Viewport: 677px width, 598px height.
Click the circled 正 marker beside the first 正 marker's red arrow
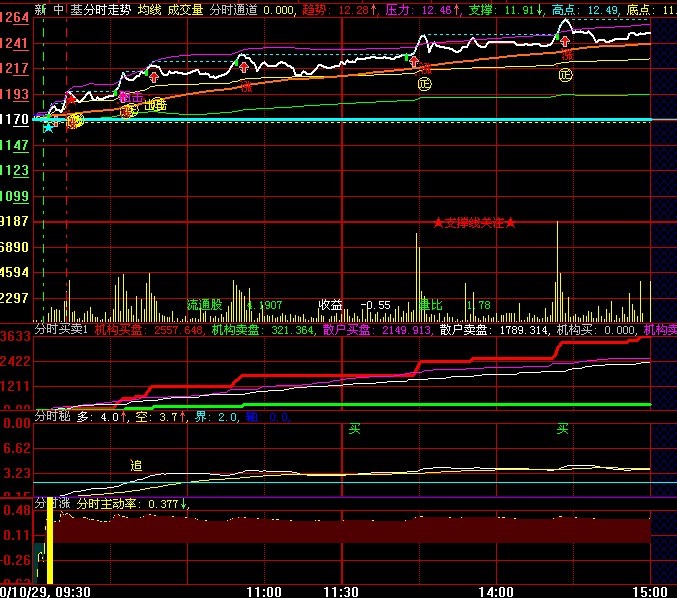click(x=424, y=83)
